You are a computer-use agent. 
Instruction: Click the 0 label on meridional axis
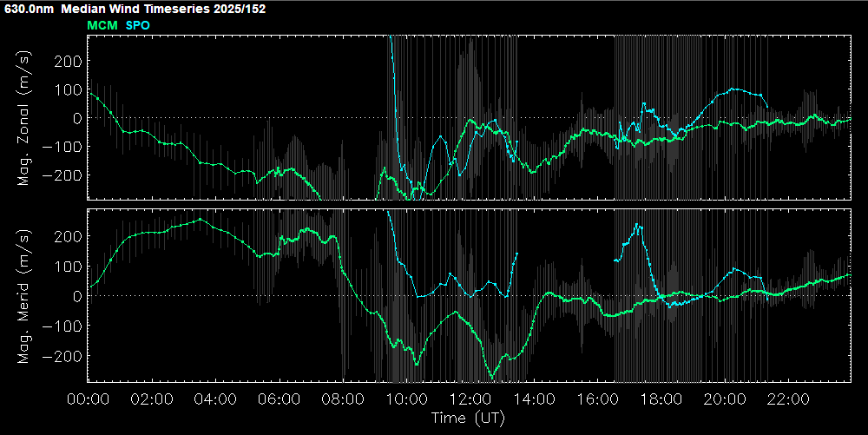pos(77,296)
